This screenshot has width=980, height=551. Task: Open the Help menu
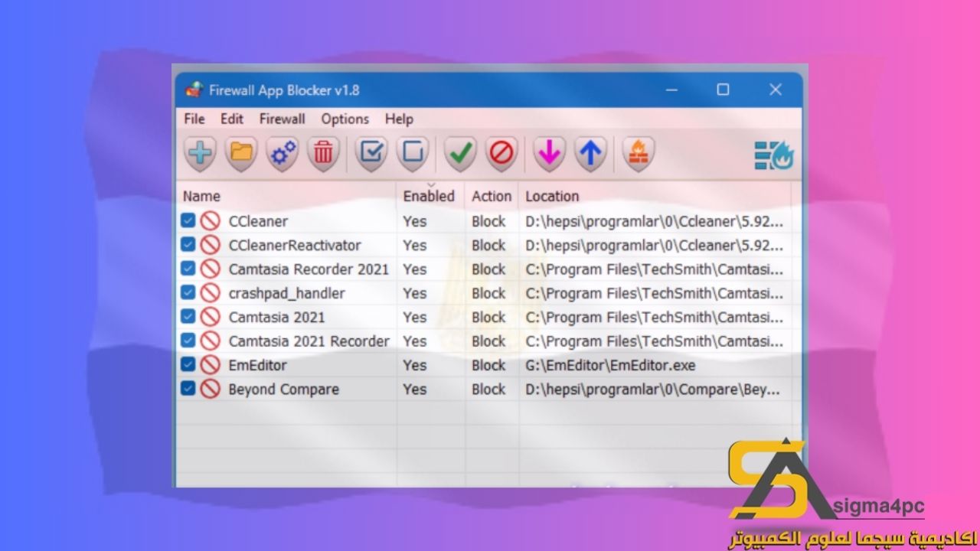[399, 119]
